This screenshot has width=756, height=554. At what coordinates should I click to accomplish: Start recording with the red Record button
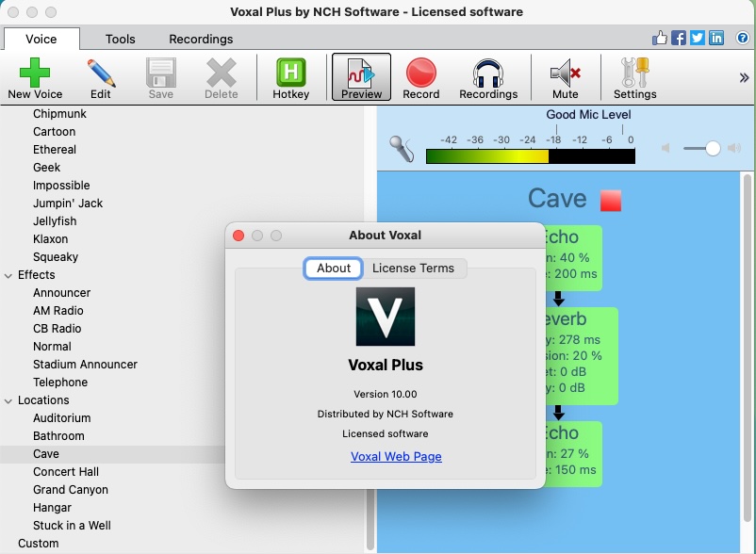(421, 77)
